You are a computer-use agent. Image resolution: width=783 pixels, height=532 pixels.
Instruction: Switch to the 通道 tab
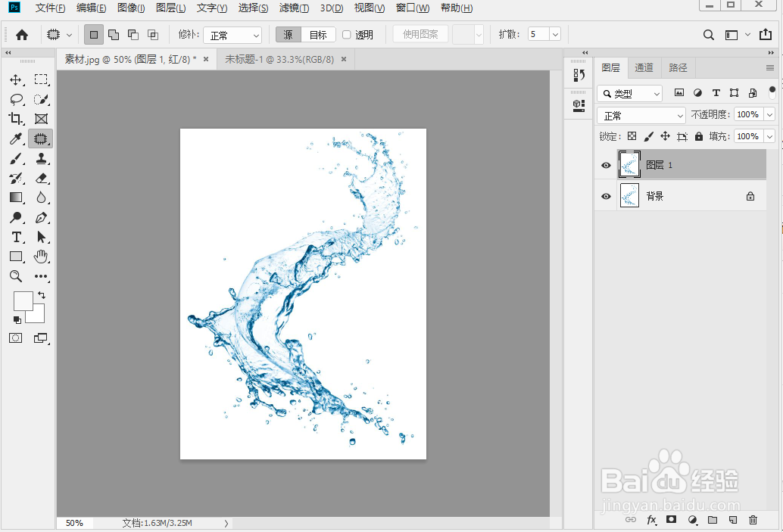coord(644,68)
